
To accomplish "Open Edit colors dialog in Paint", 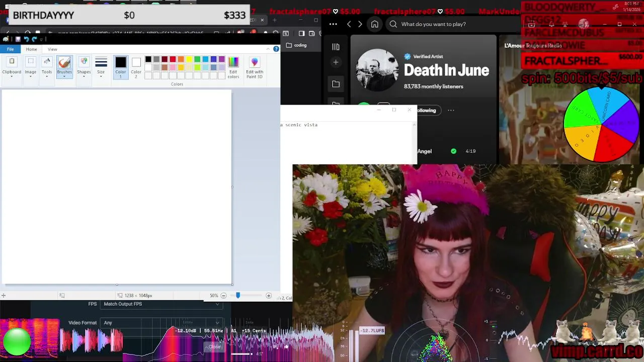I will pos(233,67).
